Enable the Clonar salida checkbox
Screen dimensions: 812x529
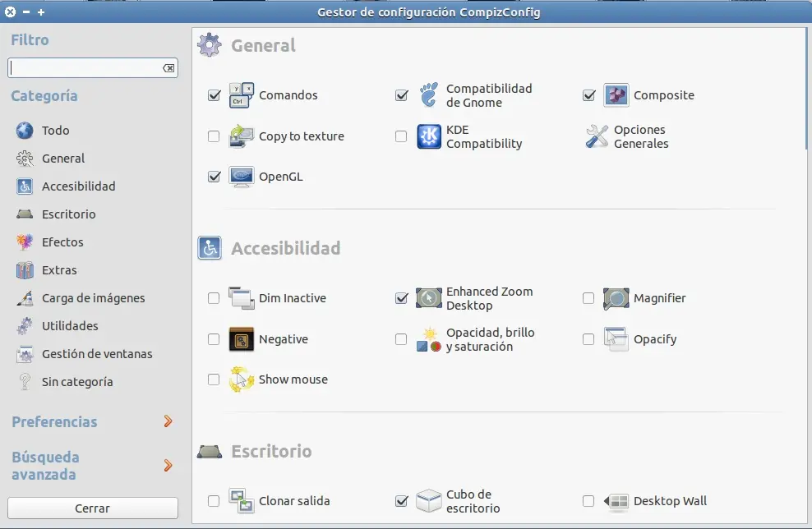[x=214, y=501]
